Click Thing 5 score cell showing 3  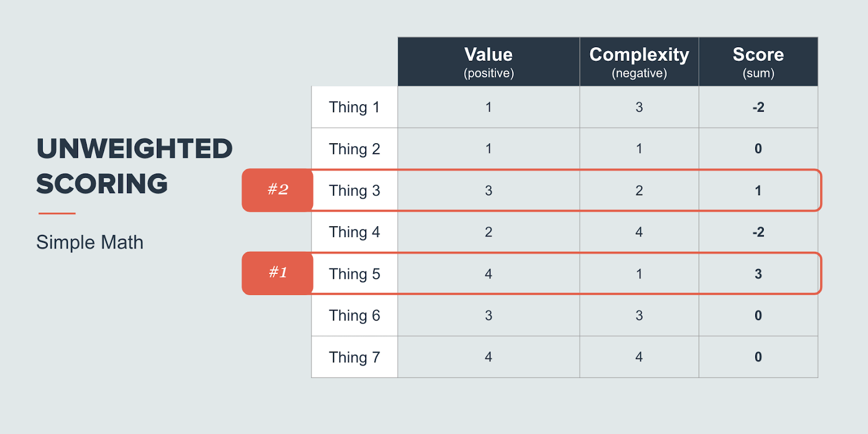tap(758, 274)
